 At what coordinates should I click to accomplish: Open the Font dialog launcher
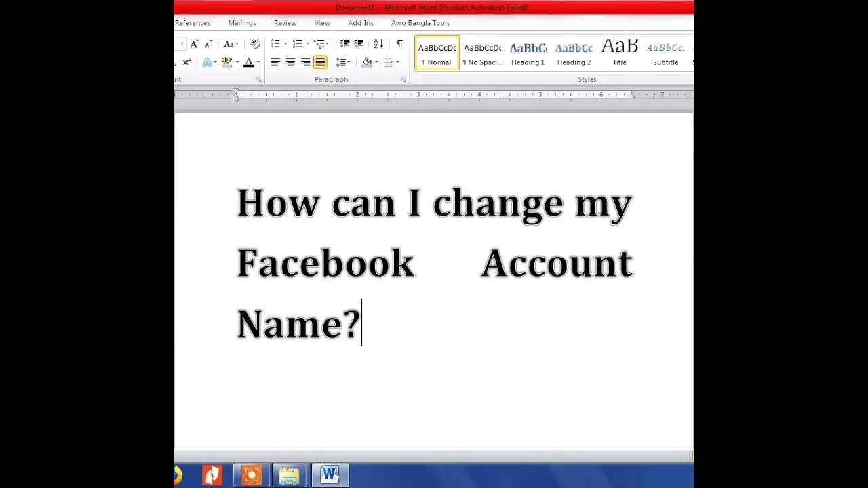(x=258, y=80)
